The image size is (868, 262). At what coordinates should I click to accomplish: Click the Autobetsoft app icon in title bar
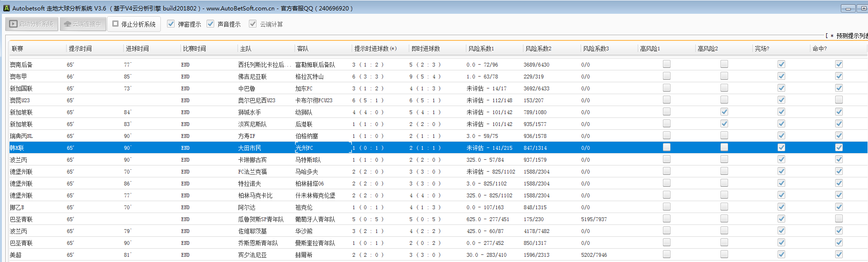click(6, 8)
